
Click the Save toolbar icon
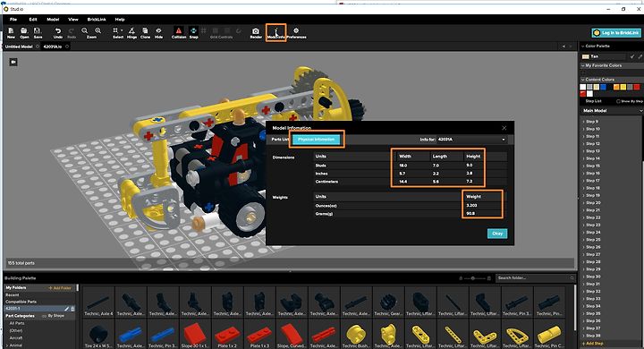pos(38,33)
